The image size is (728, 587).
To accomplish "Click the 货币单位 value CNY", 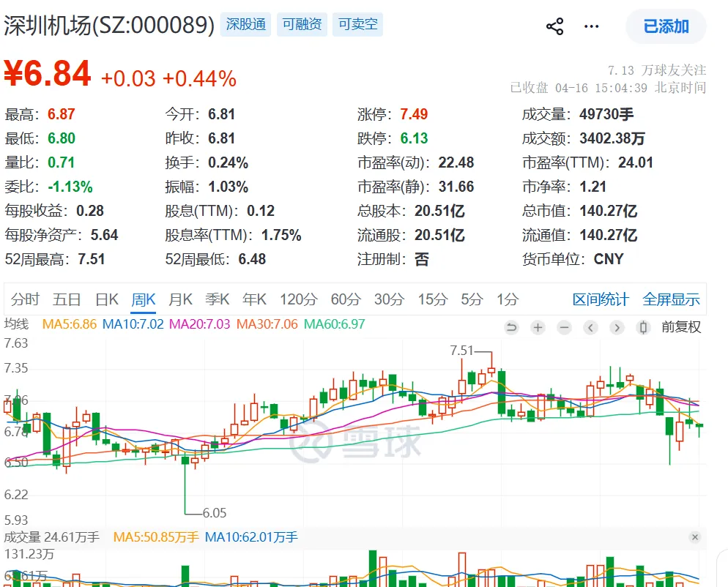I will point(608,259).
